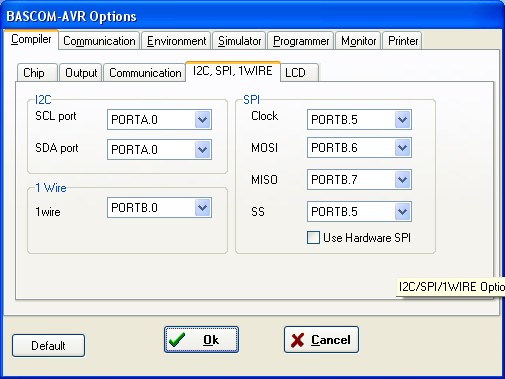Click the SS label
Screen dimensions: 505x379
tap(258, 212)
